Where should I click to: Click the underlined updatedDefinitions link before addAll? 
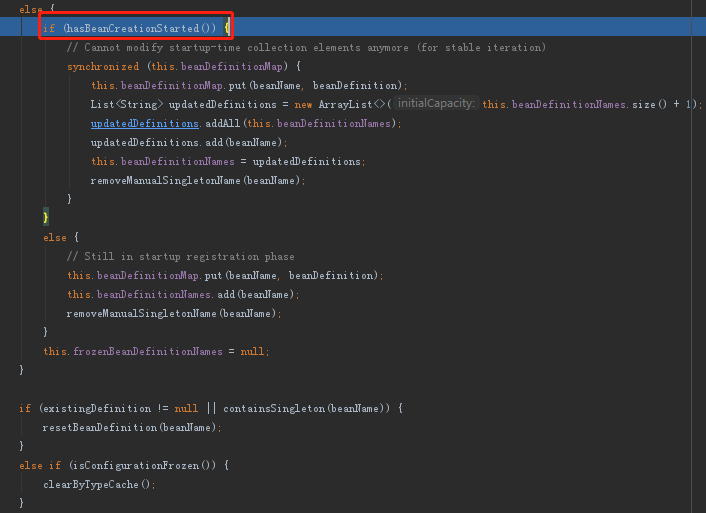click(x=145, y=123)
